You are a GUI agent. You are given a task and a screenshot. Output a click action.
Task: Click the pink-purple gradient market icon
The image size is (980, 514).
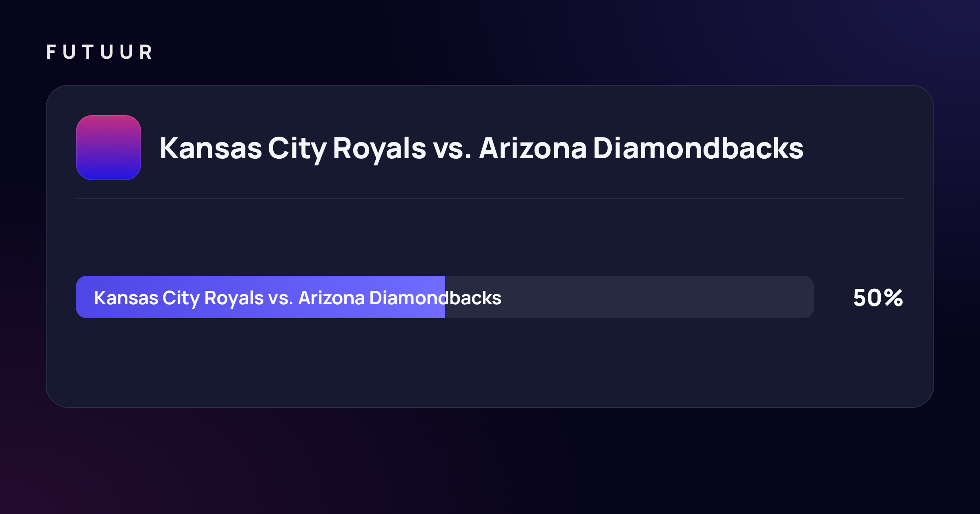coord(109,148)
